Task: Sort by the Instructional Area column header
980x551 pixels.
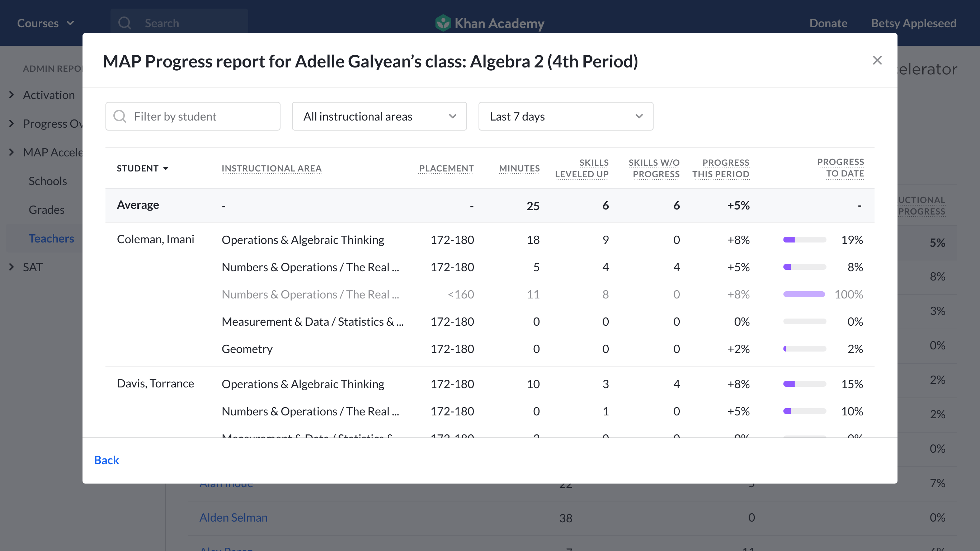Action: [272, 168]
